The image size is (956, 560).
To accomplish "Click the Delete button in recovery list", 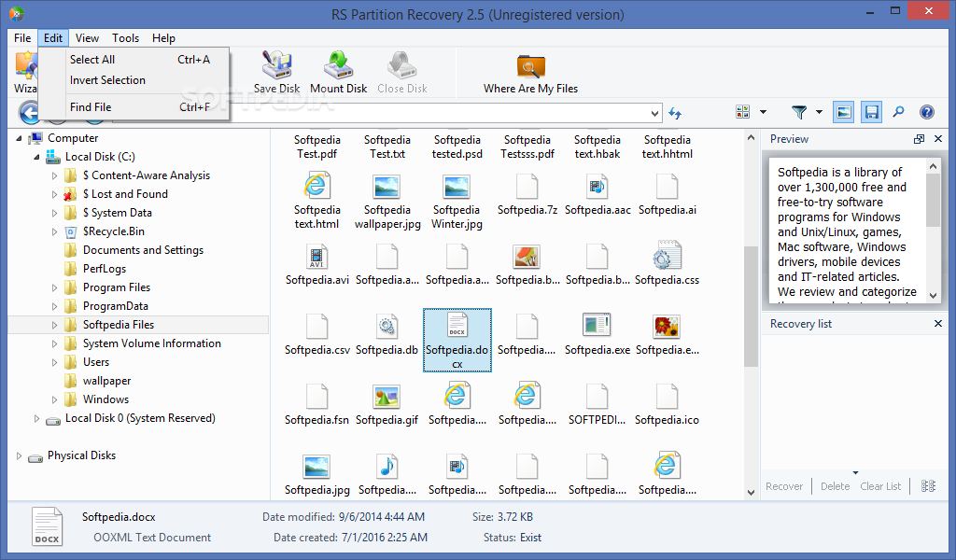I will tap(835, 486).
